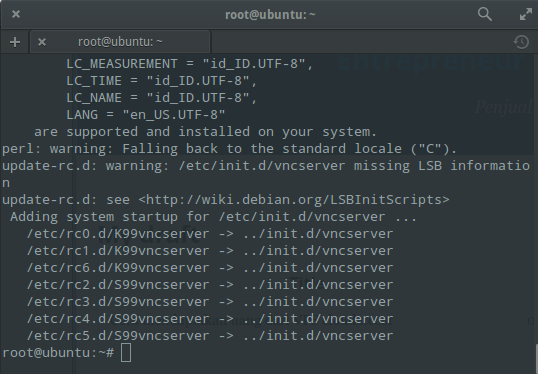The height and width of the screenshot is (374, 538).
Task: Click the "missing LSB information" warning line
Action: pos(266,174)
